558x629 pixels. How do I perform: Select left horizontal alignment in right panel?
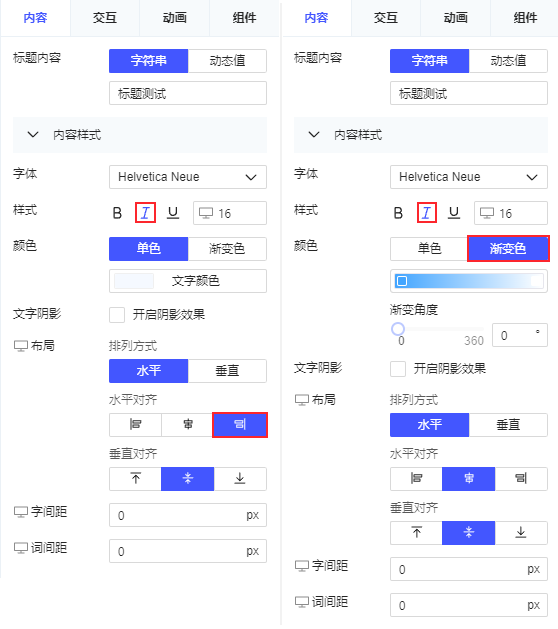[x=416, y=479]
